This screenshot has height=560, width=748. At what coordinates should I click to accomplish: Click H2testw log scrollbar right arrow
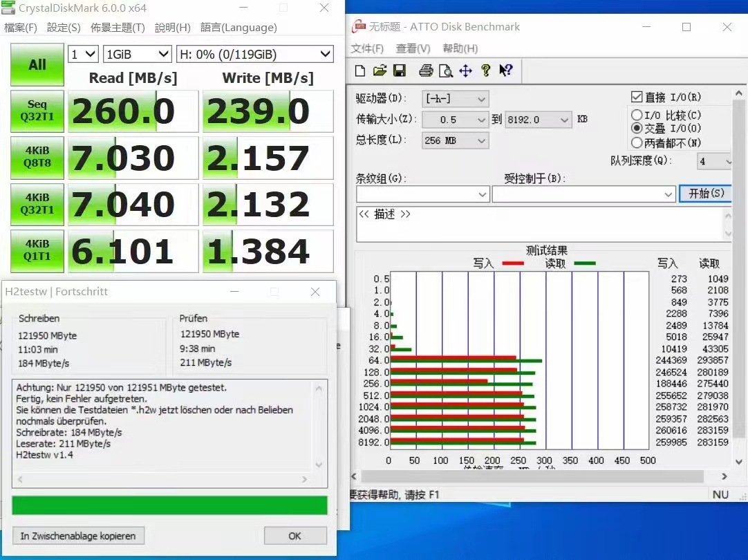tap(304, 479)
